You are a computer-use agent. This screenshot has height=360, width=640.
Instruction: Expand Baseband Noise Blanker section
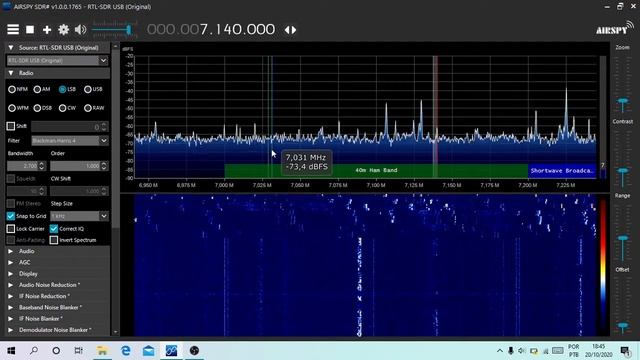click(11, 307)
